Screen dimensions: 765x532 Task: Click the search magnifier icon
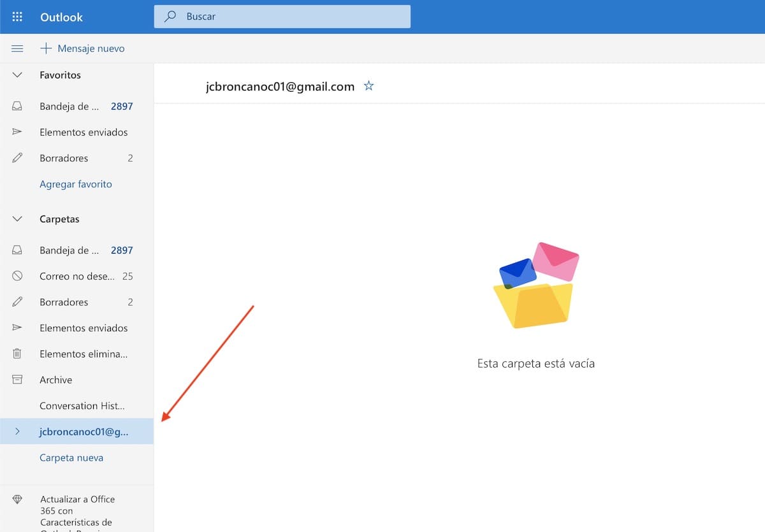click(x=170, y=17)
